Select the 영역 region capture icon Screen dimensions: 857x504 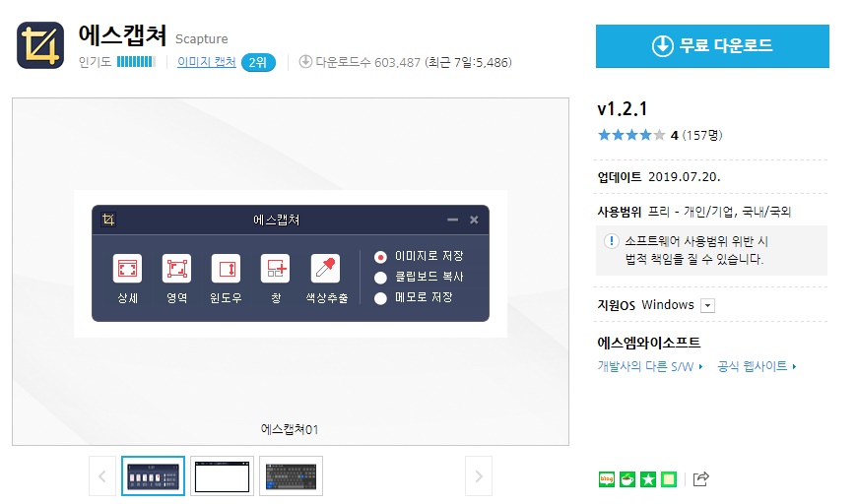(x=176, y=269)
